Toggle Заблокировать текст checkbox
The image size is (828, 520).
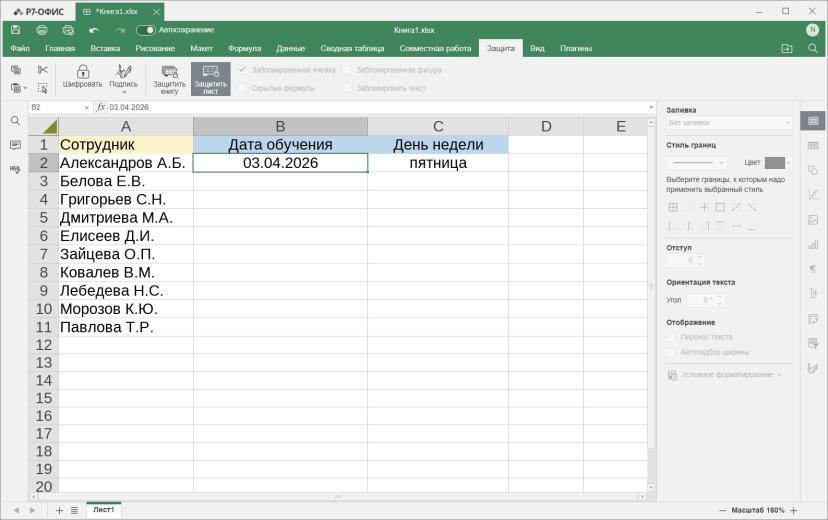(347, 88)
